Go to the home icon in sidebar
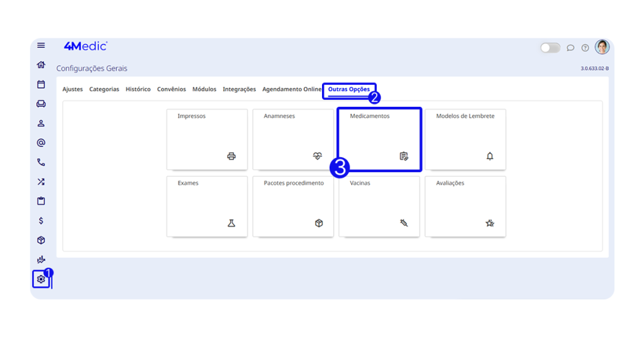 [41, 65]
